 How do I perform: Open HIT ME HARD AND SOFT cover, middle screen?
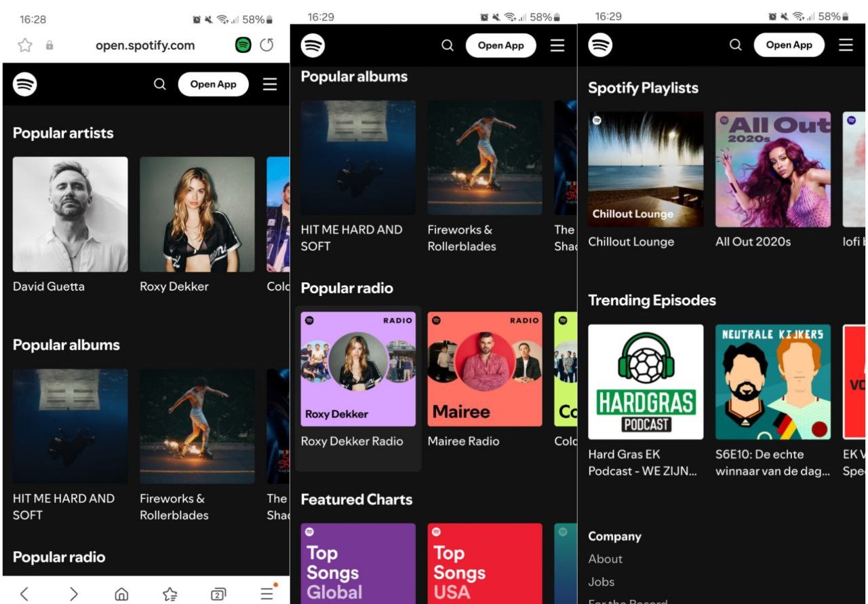(358, 157)
